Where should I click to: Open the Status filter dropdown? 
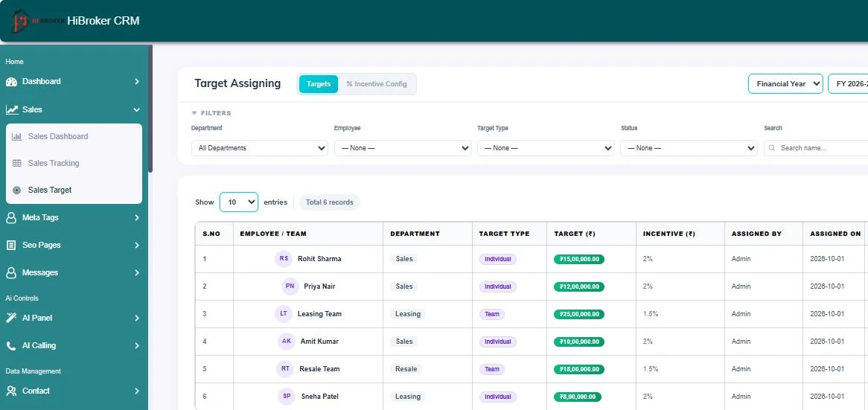[689, 148]
